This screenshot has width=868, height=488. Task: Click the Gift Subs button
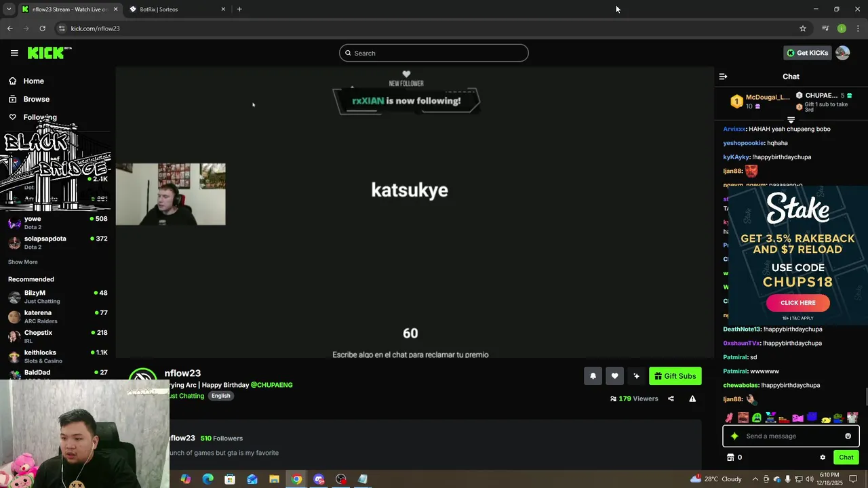pyautogui.click(x=675, y=376)
